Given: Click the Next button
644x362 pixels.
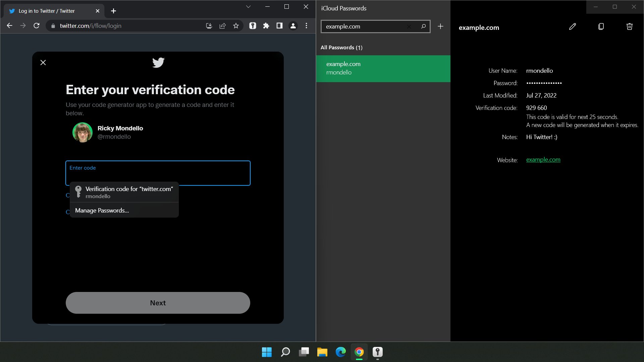Looking at the screenshot, I should pos(158,303).
